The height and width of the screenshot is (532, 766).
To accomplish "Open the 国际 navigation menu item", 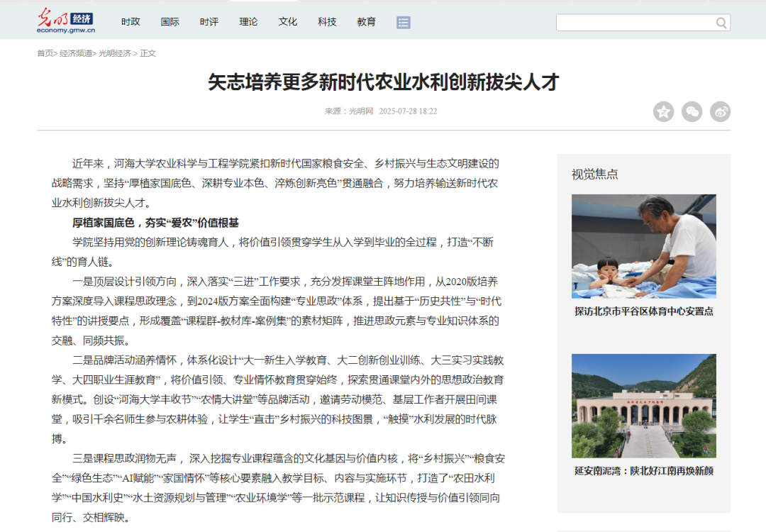I will coord(170,22).
